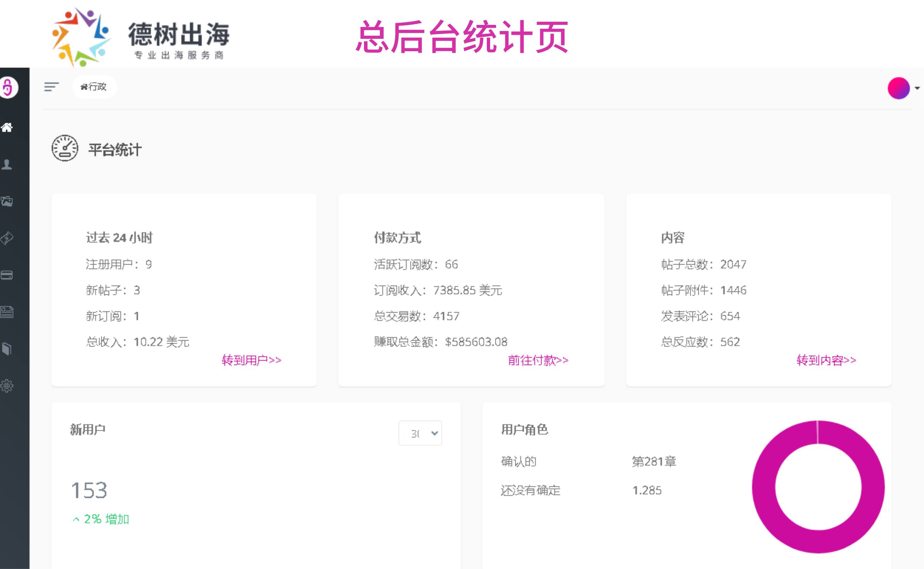Image resolution: width=924 pixels, height=569 pixels.
Task: Open settings gear in sidebar
Action: pyautogui.click(x=7, y=386)
